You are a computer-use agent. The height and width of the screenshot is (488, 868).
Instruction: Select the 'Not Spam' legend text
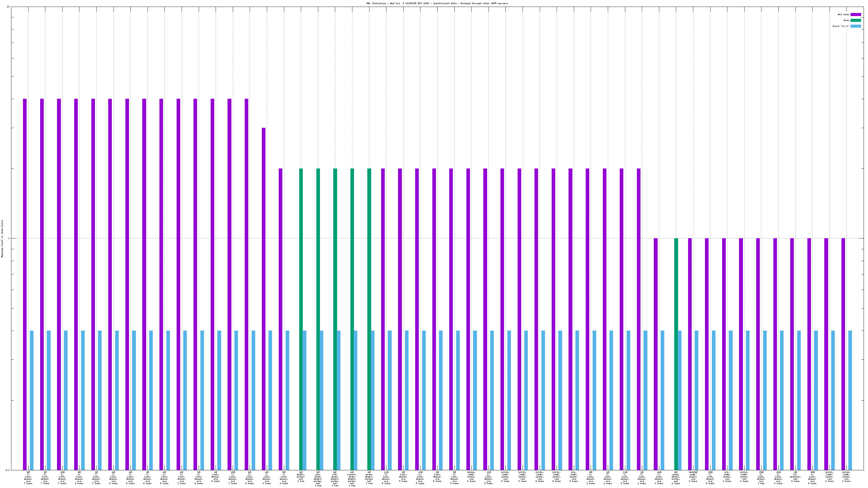point(843,14)
